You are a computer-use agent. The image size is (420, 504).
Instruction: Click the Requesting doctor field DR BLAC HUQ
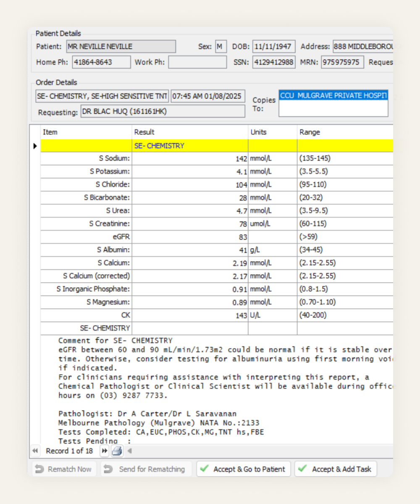tap(163, 111)
